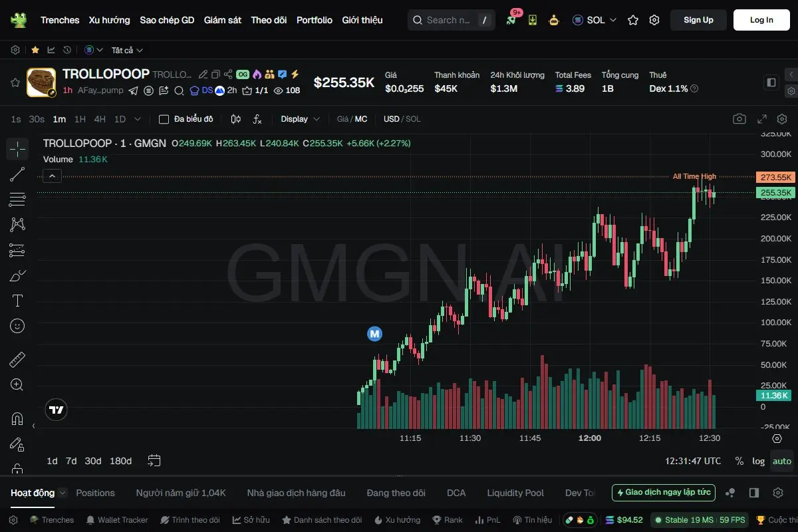Image resolution: width=798 pixels, height=532 pixels.
Task: Open the Telegram paper-plane link for token
Action: tap(133, 90)
